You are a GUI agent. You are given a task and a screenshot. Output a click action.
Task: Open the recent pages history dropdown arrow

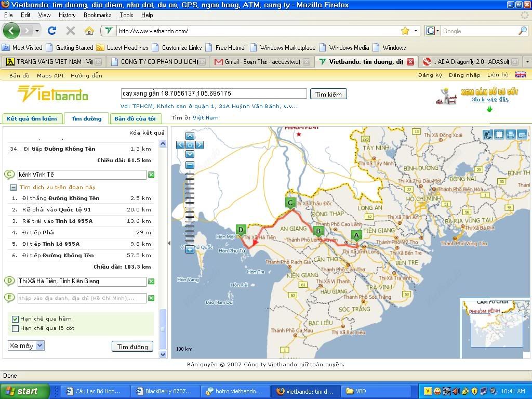(x=37, y=31)
